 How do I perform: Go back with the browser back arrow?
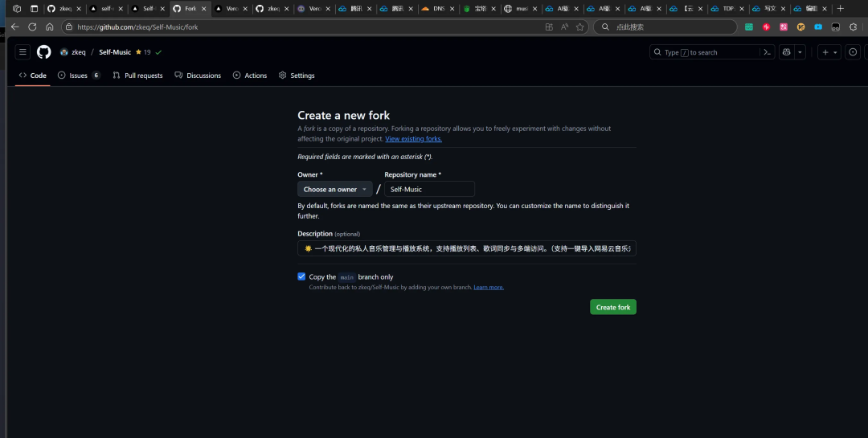coord(15,27)
